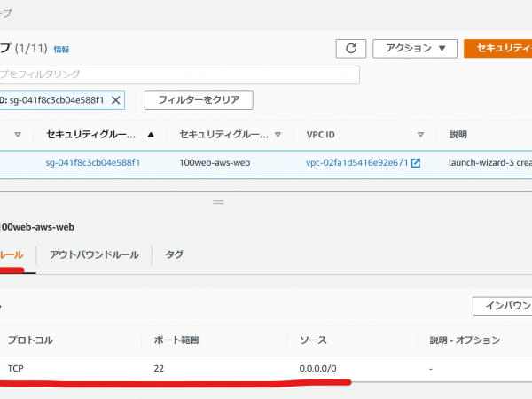Switch to アウトバウンドルール tab
This screenshot has height=399, width=532.
click(x=94, y=254)
